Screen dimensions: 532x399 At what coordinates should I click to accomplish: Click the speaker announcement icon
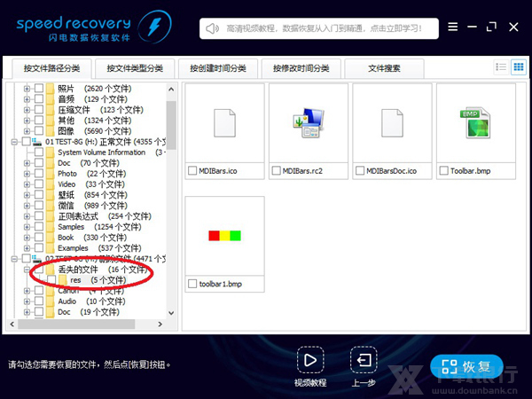click(212, 28)
